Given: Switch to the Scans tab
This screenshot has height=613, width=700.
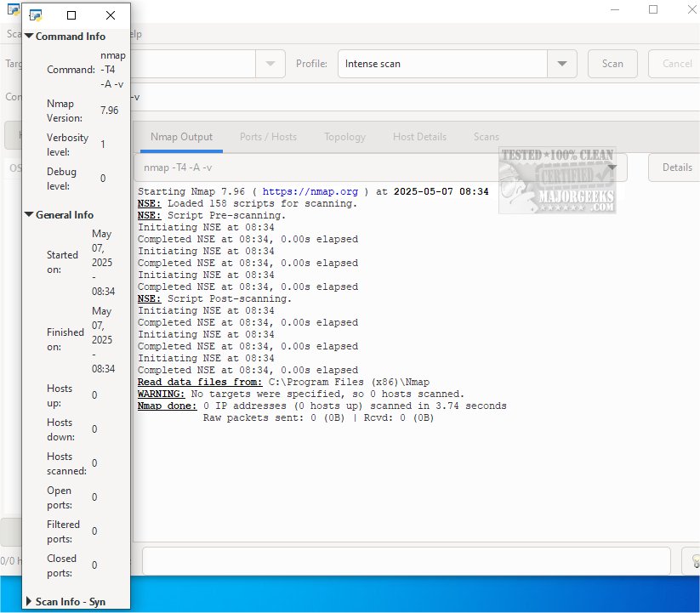Looking at the screenshot, I should 487,137.
